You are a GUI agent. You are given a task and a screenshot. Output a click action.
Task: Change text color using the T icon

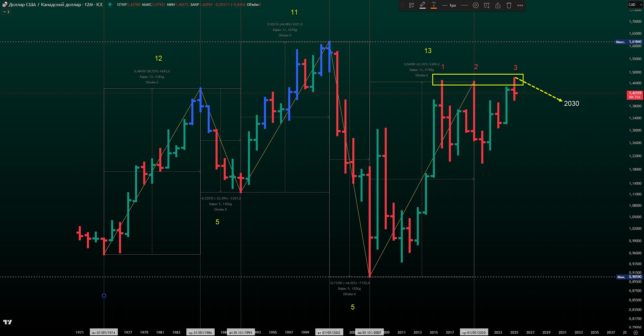coord(434,5)
